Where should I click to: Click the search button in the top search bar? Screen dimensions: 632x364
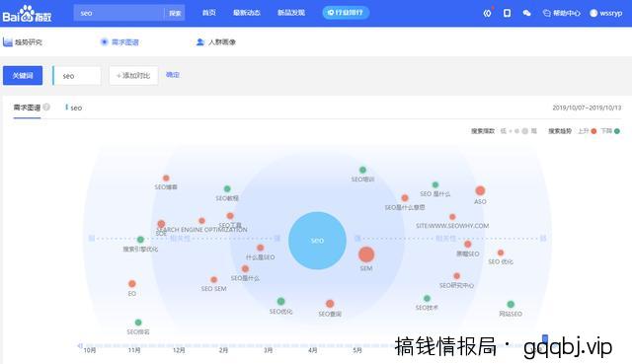coord(175,13)
